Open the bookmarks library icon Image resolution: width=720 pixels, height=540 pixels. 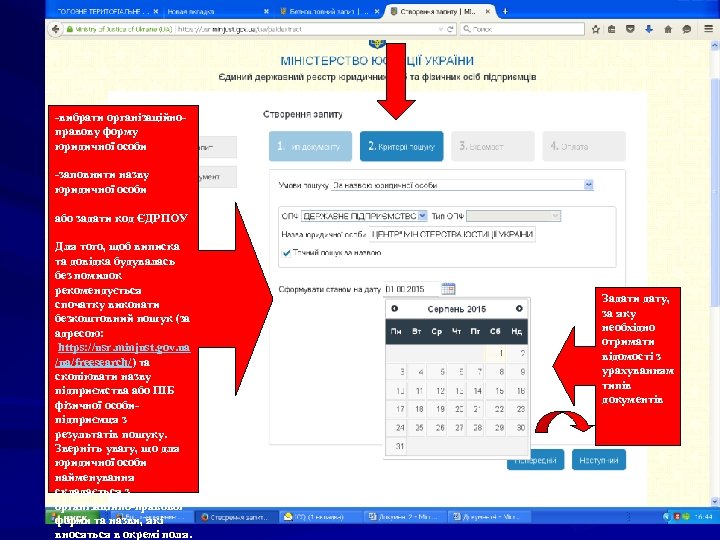pyautogui.click(x=612, y=29)
